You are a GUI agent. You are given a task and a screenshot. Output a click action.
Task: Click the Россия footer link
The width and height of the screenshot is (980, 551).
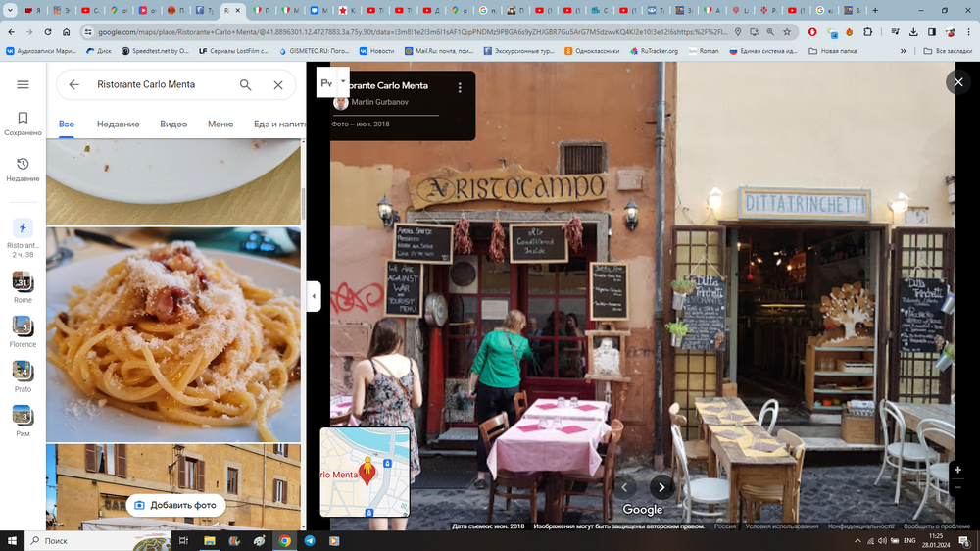[725, 526]
